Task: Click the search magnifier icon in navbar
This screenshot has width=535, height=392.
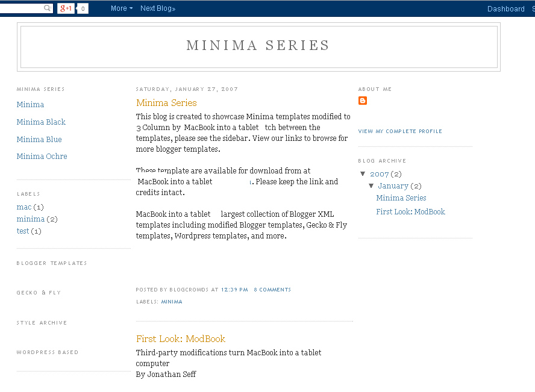Action: pos(48,8)
